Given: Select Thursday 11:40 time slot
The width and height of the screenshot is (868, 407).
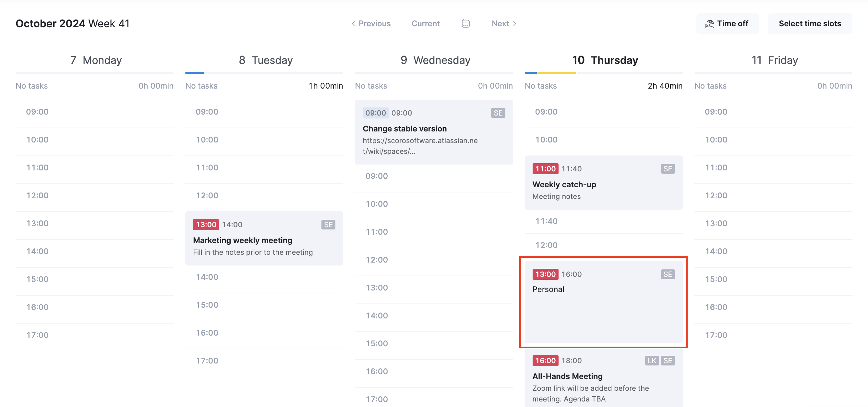Looking at the screenshot, I should (604, 221).
